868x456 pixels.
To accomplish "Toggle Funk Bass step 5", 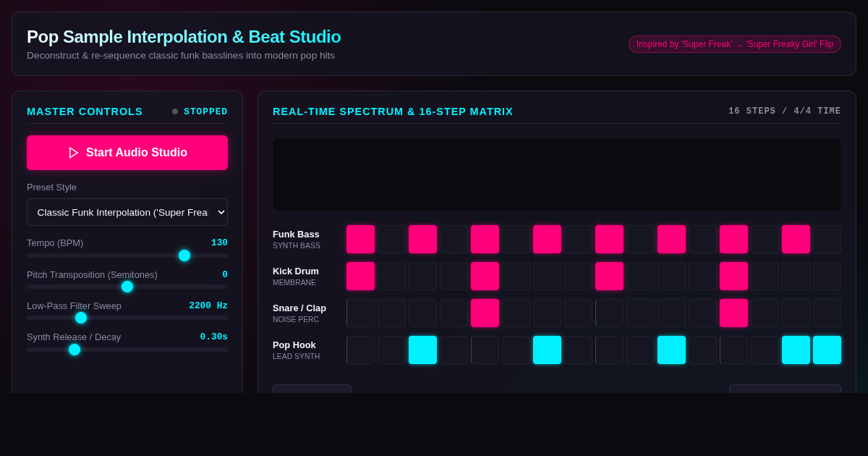I will click(x=485, y=239).
